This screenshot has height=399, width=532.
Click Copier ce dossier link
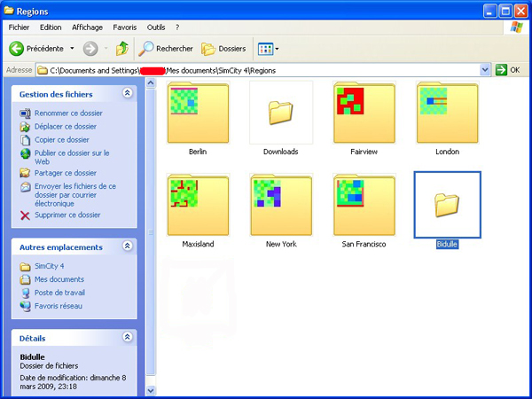tap(62, 139)
